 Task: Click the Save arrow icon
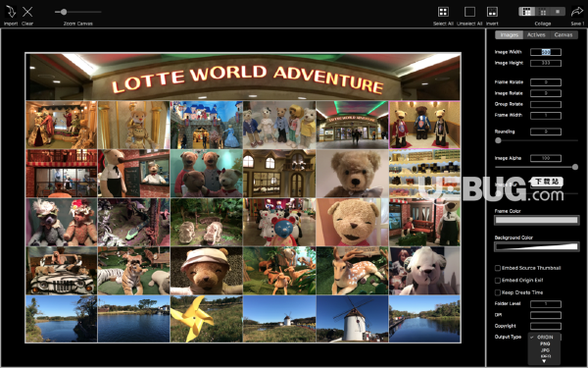pos(577,12)
